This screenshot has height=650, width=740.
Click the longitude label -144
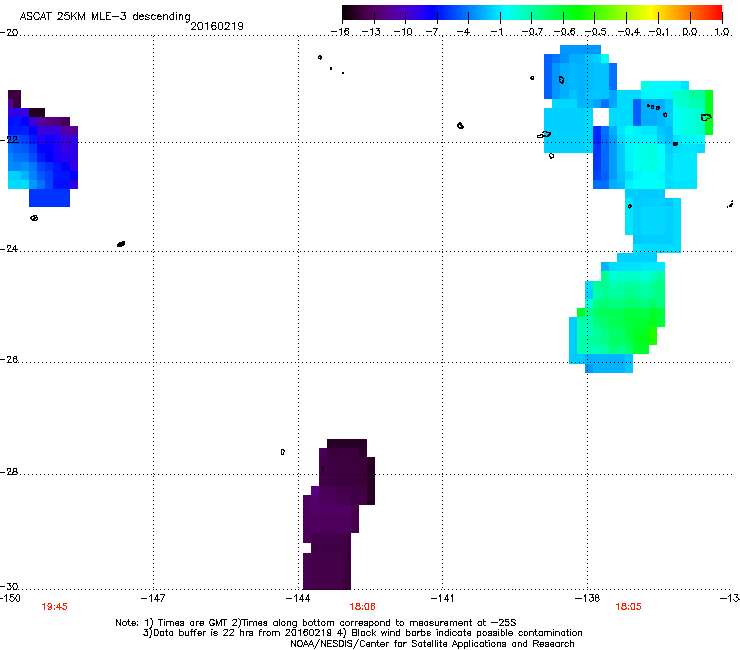tap(298, 598)
